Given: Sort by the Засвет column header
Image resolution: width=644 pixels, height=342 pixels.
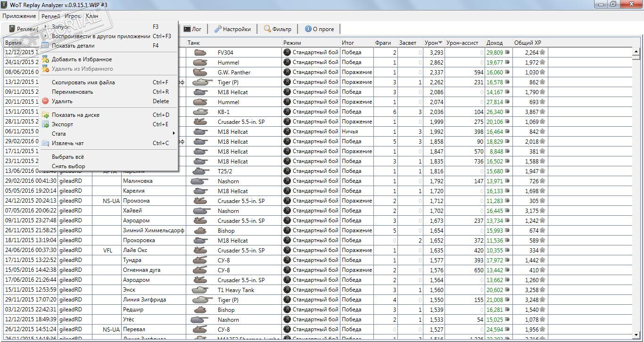Looking at the screenshot, I should 410,43.
